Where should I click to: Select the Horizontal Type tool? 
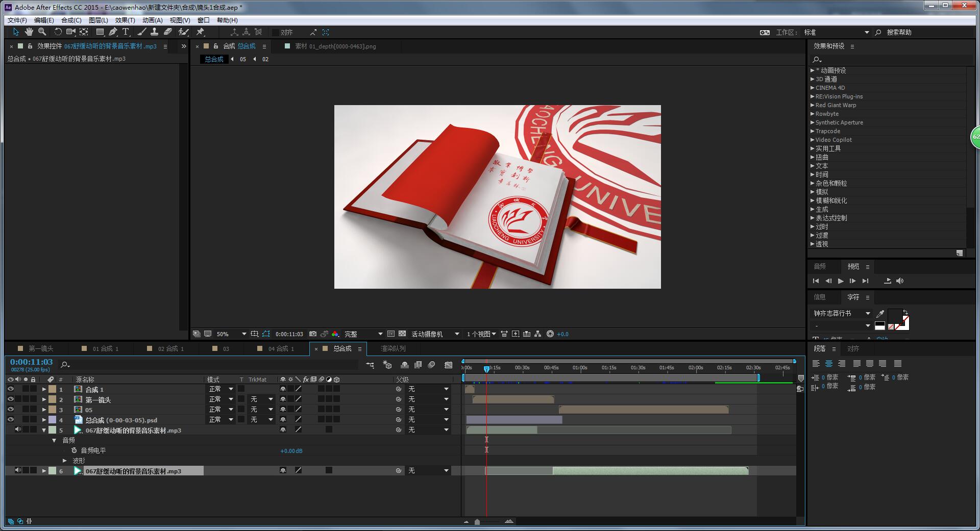coord(126,32)
